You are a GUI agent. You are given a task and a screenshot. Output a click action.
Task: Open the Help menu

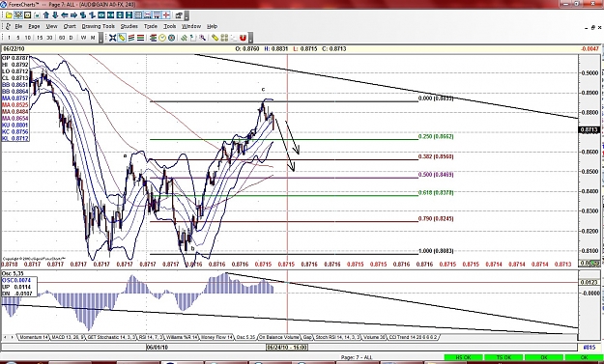pos(212,26)
